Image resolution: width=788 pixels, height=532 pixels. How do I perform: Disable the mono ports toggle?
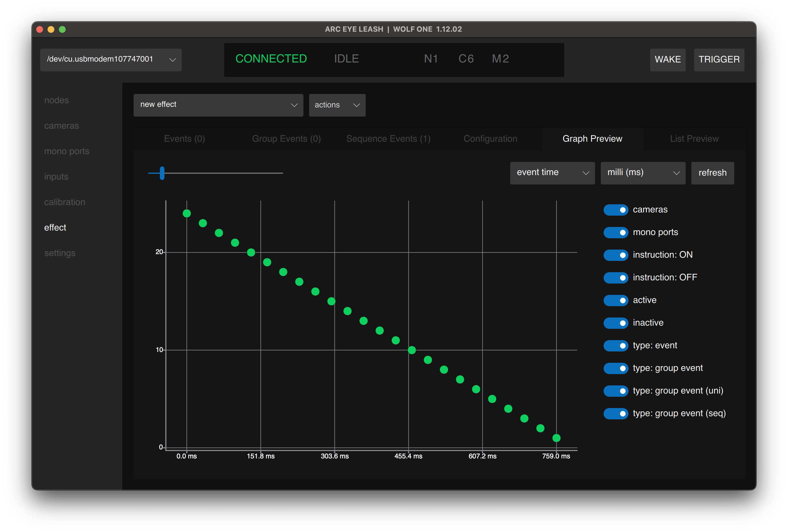[616, 233]
